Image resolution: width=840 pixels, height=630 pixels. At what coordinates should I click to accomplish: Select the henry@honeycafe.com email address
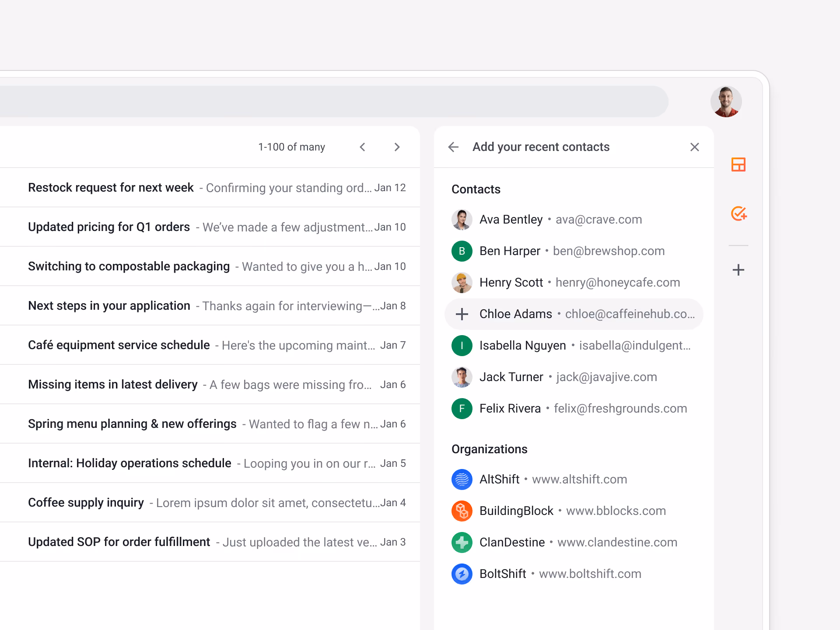[618, 283]
